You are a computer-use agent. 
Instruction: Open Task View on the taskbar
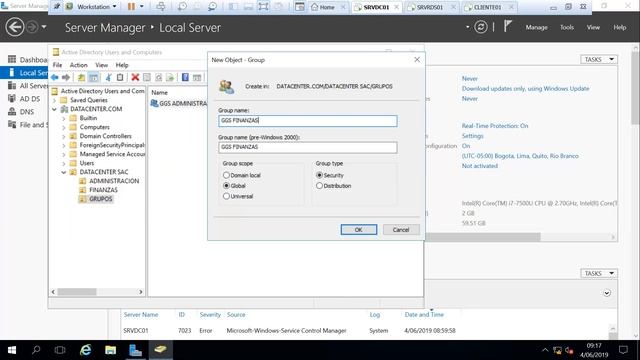(x=60, y=350)
